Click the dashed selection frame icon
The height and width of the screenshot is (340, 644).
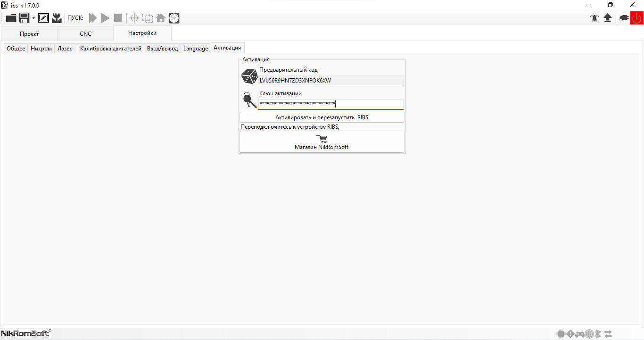coord(148,18)
